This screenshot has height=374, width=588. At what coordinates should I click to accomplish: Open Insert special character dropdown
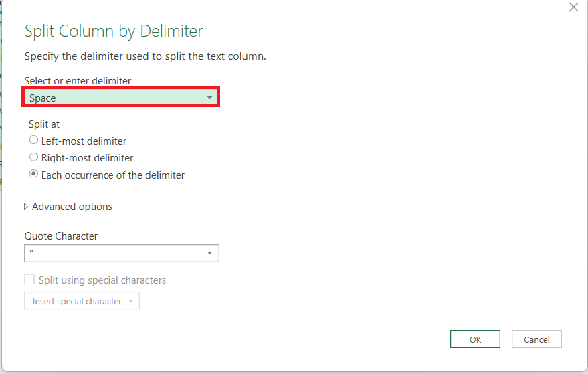click(x=82, y=301)
